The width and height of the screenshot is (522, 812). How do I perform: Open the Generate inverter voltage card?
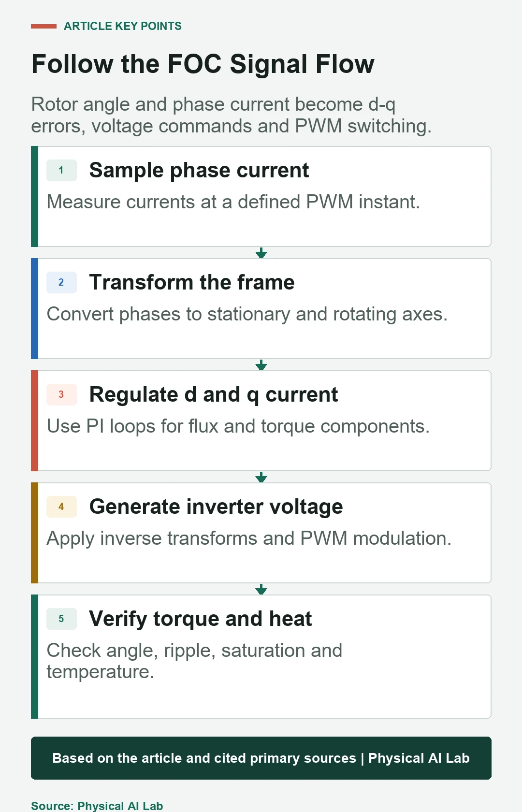(x=261, y=533)
